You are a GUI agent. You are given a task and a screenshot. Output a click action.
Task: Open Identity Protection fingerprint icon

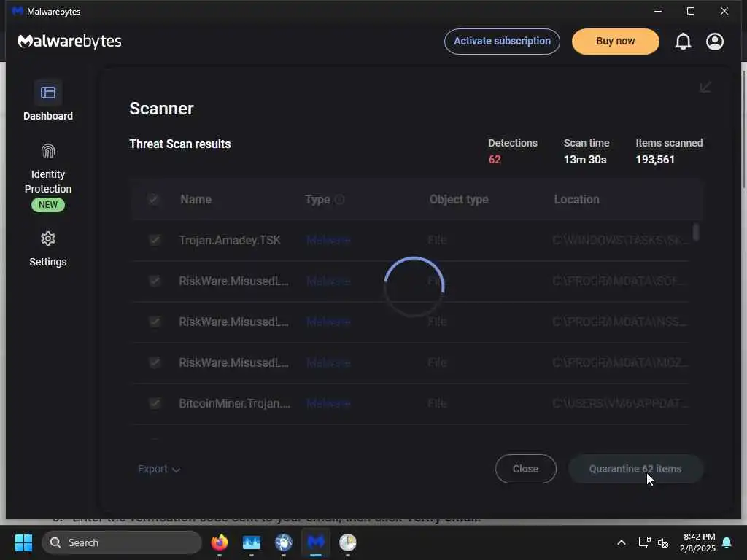click(48, 152)
